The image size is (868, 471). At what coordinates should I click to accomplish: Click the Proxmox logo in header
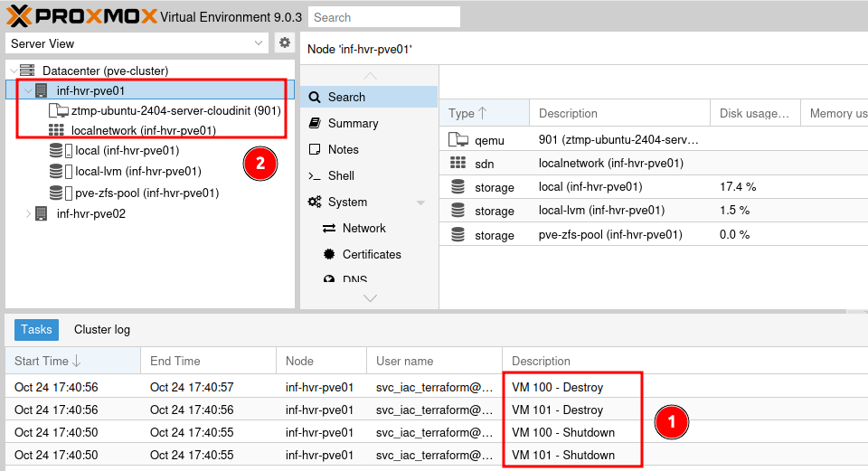tap(81, 16)
